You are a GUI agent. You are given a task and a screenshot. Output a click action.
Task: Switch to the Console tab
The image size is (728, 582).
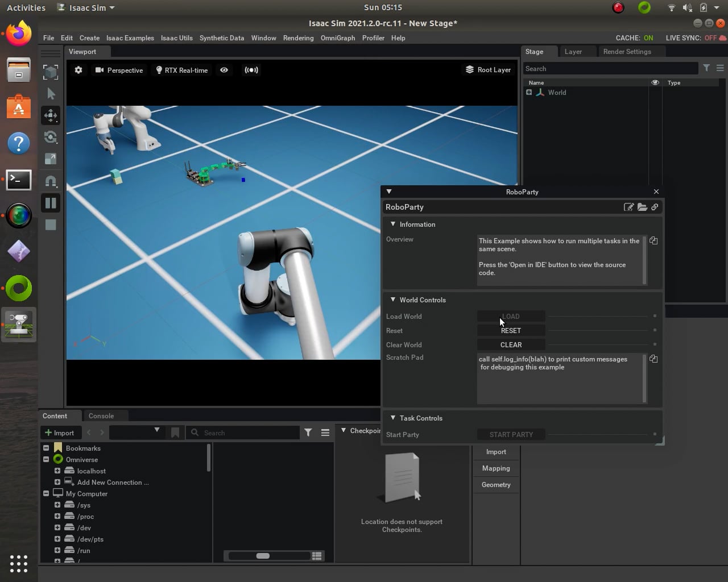click(101, 415)
